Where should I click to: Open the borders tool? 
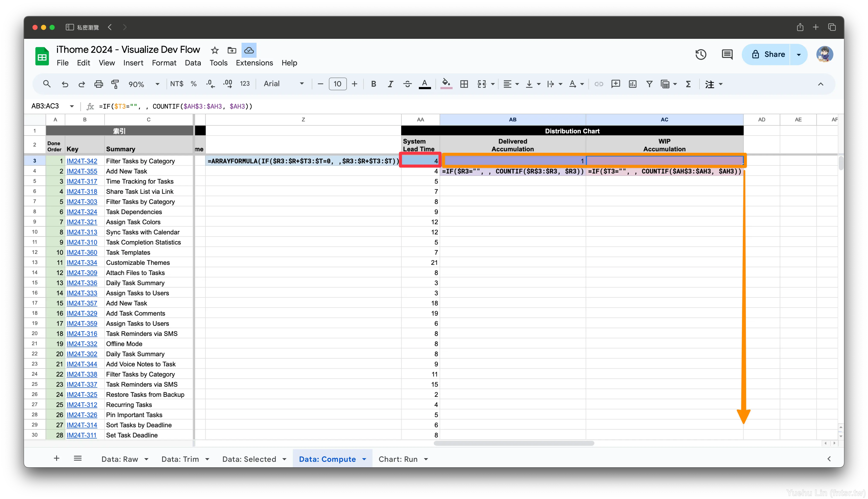click(x=464, y=84)
